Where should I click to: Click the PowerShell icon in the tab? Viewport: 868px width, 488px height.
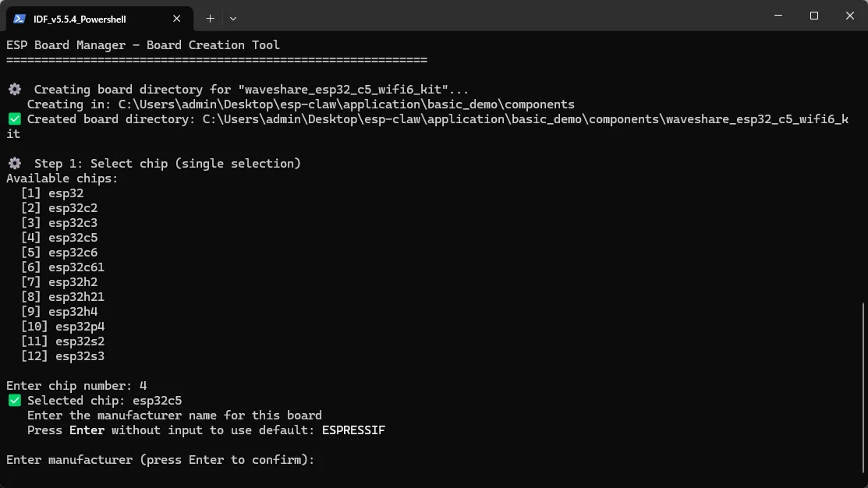pyautogui.click(x=19, y=19)
